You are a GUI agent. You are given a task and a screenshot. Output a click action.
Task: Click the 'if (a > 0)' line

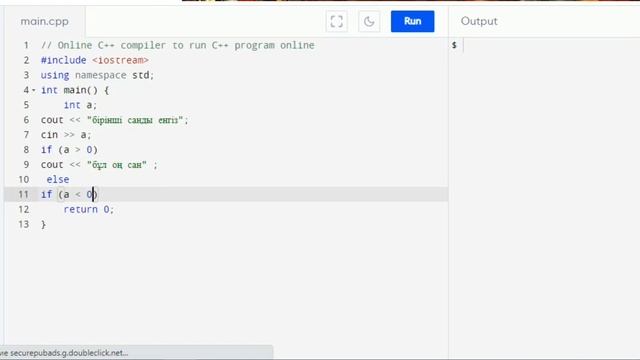click(69, 150)
